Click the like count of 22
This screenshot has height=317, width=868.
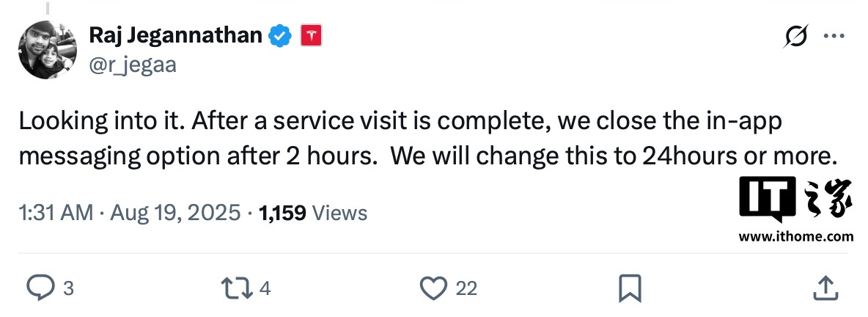point(466,288)
